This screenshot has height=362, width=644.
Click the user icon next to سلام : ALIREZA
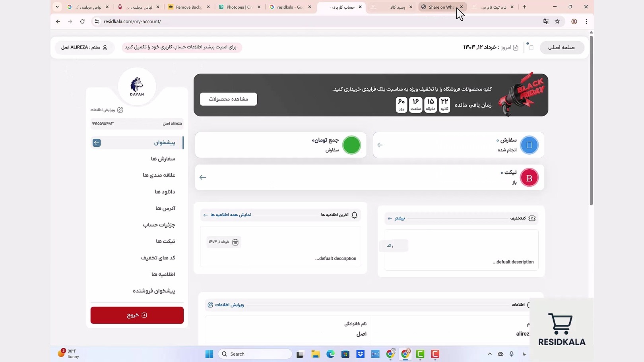[105, 47]
